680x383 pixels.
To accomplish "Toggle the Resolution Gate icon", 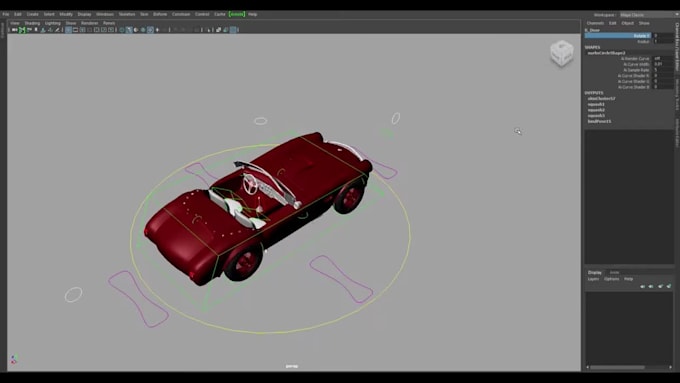I will (83, 29).
